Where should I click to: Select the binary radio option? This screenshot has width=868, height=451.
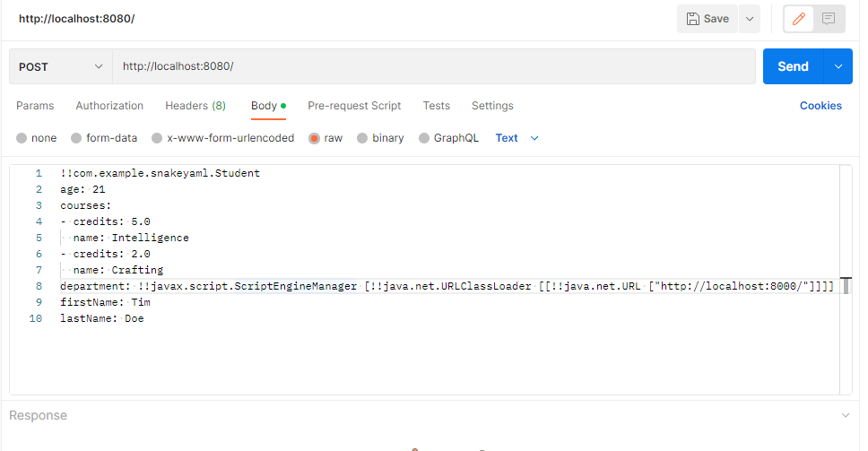pos(362,138)
